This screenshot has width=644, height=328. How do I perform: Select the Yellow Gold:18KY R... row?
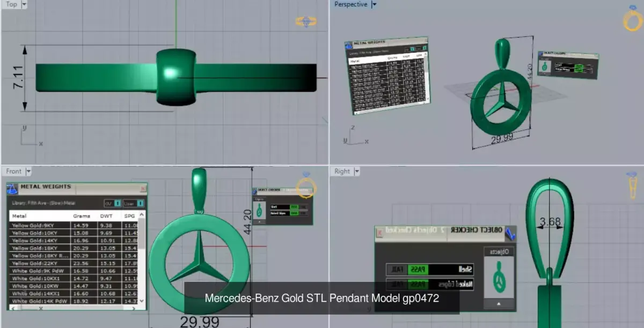[74, 256]
